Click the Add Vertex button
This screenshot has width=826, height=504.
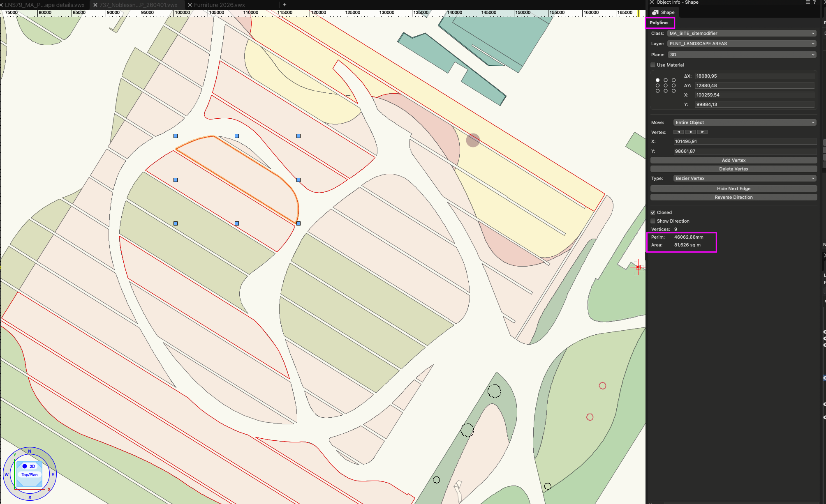733,160
